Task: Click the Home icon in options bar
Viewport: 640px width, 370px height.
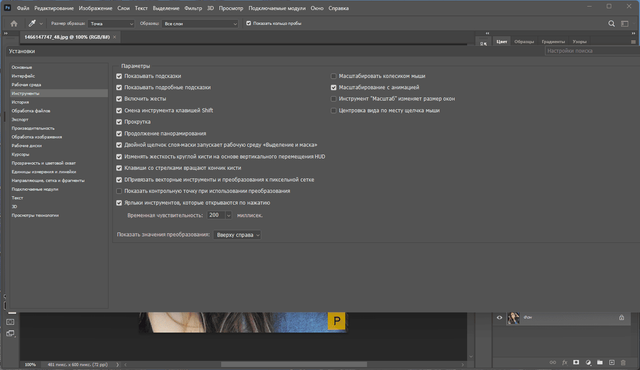Action: click(14, 24)
